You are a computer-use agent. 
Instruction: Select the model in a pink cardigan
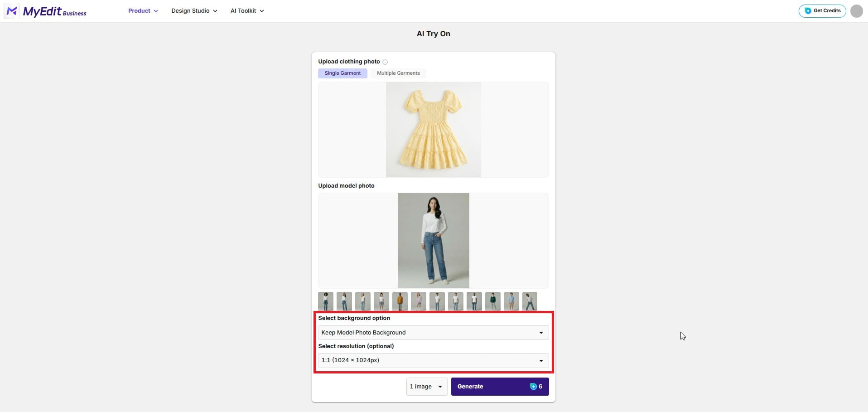coord(418,301)
